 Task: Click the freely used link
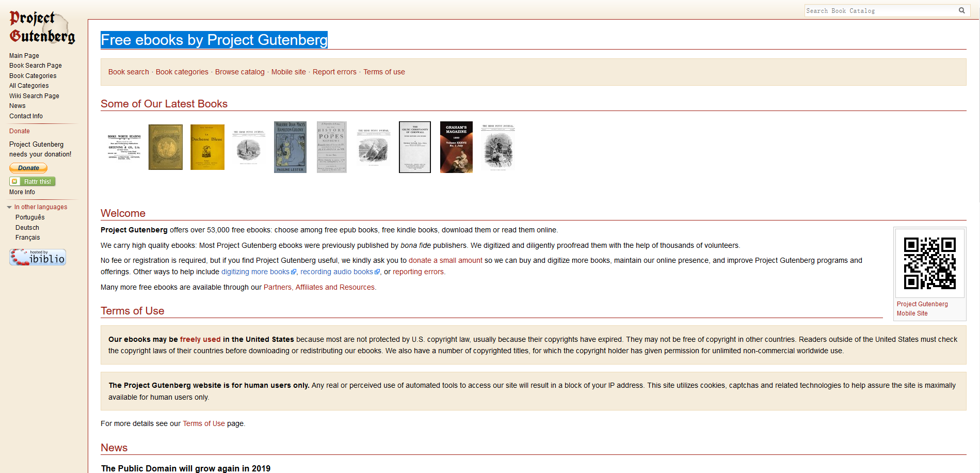pyautogui.click(x=200, y=339)
